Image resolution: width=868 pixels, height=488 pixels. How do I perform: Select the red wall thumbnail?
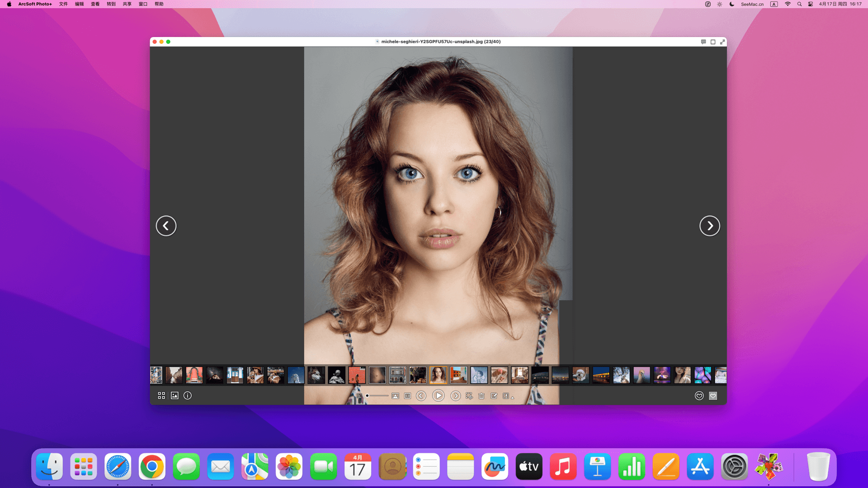point(357,375)
